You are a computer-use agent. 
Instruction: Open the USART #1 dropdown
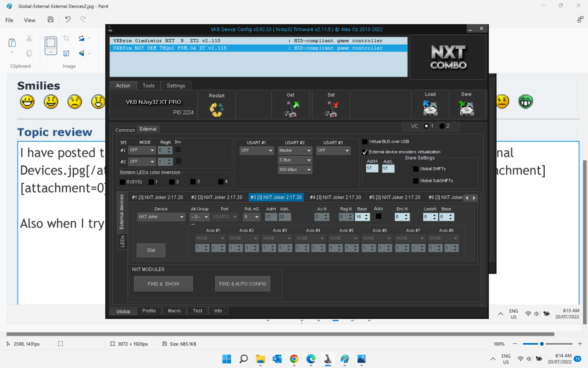[x=257, y=150]
